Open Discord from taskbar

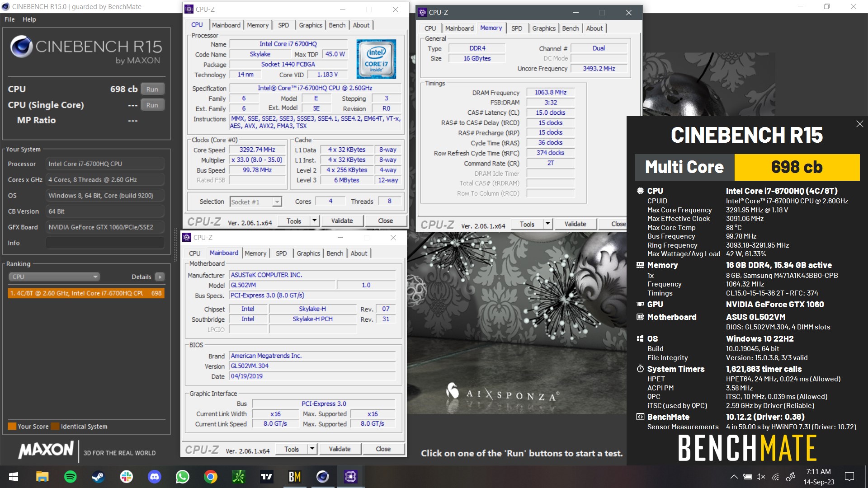point(155,476)
